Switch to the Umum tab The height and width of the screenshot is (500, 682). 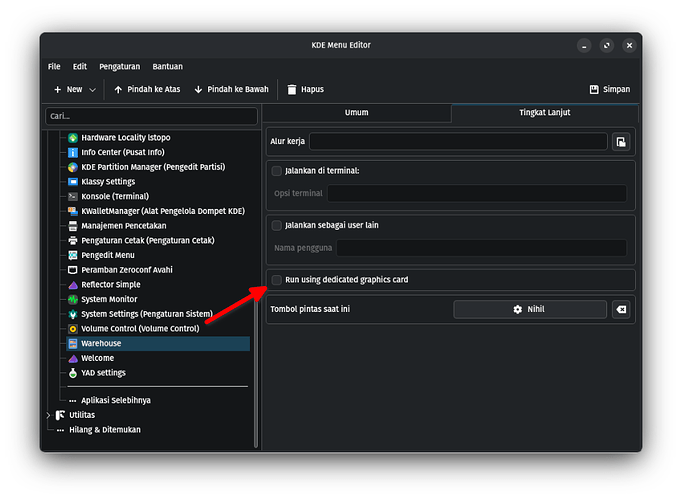[x=357, y=113]
